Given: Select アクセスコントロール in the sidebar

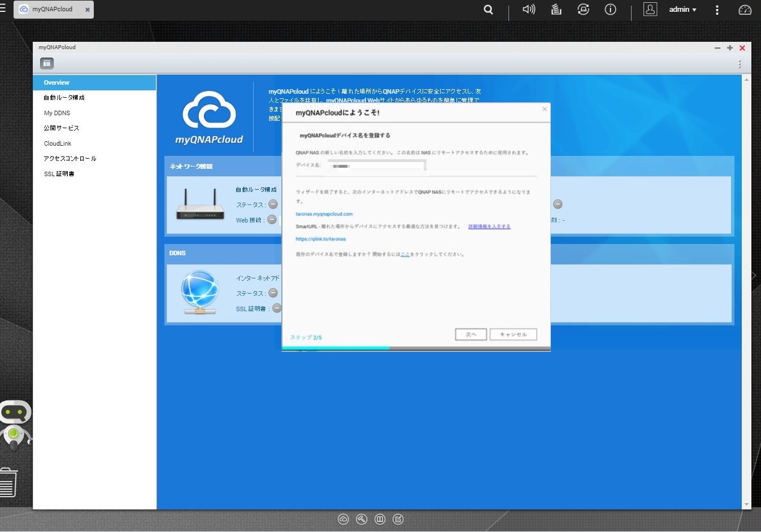Looking at the screenshot, I should pos(94,159).
